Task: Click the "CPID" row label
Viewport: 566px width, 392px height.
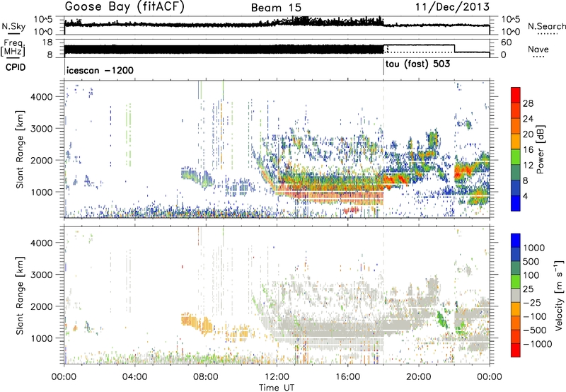Action: coord(16,67)
